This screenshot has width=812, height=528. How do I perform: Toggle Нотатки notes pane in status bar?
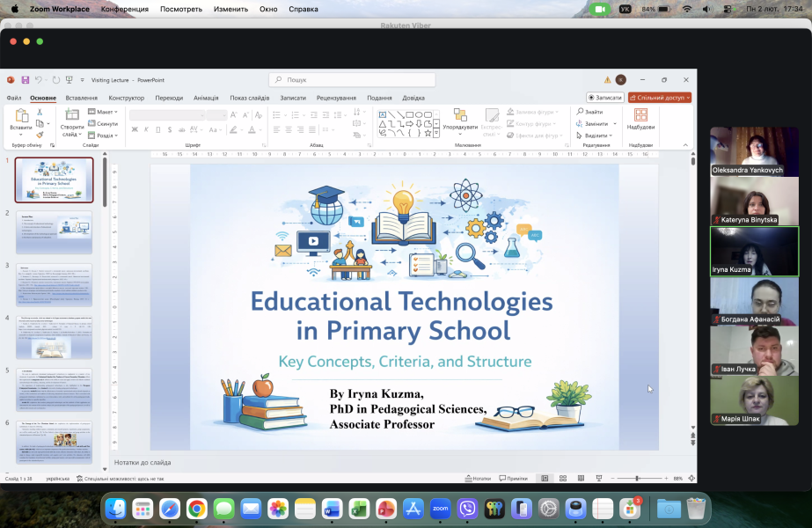tap(479, 478)
